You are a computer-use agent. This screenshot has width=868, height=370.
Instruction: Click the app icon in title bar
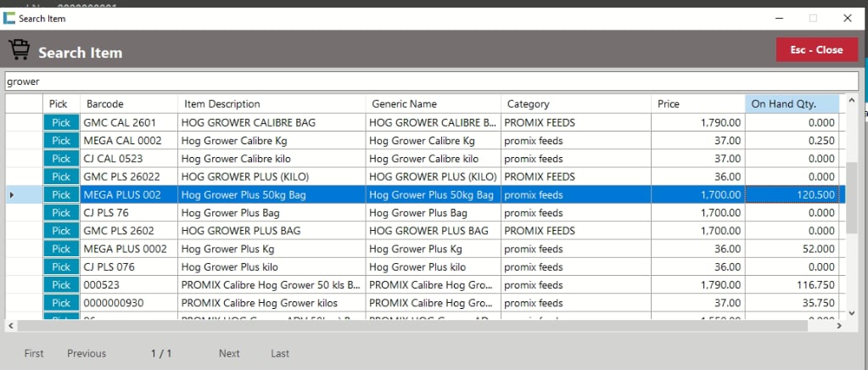pos(9,18)
